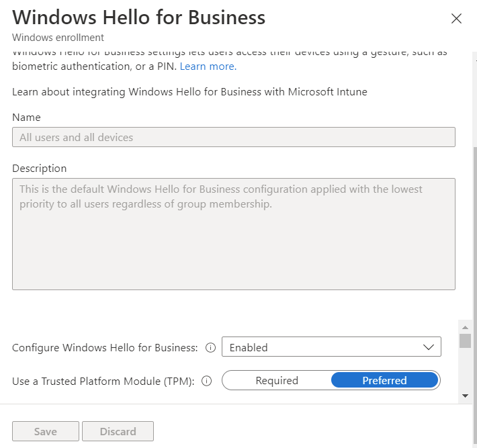Click the Configure Windows Hello for Business label

(x=105, y=348)
